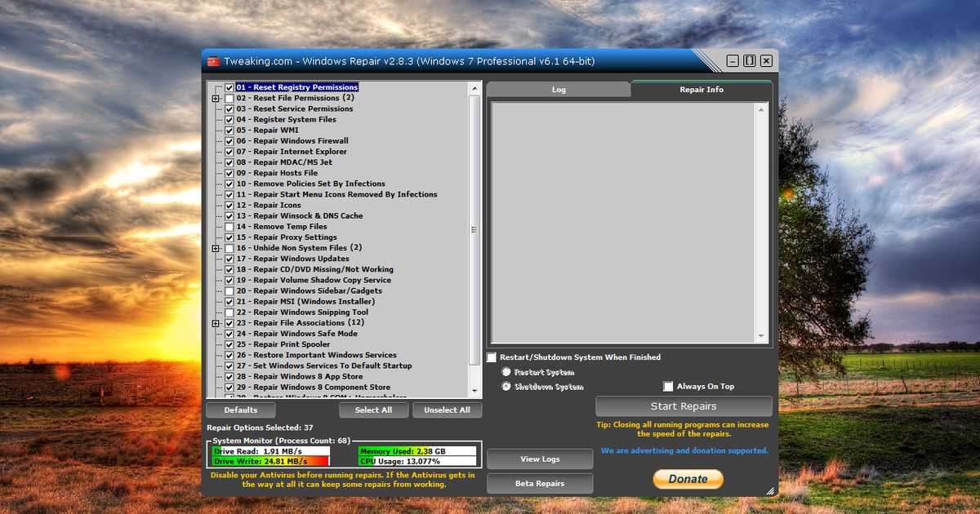This screenshot has height=514, width=980.
Task: Select 27 - Set Windows Services To Default Startup
Action: (x=324, y=366)
